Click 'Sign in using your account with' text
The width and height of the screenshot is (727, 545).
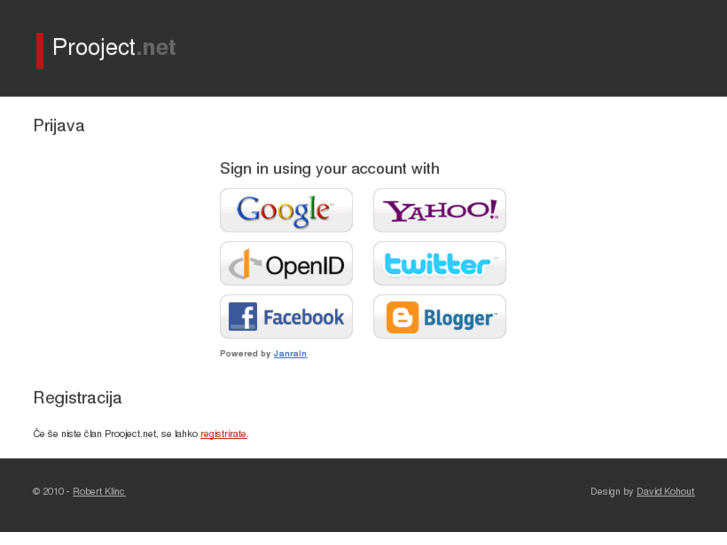[x=330, y=169]
